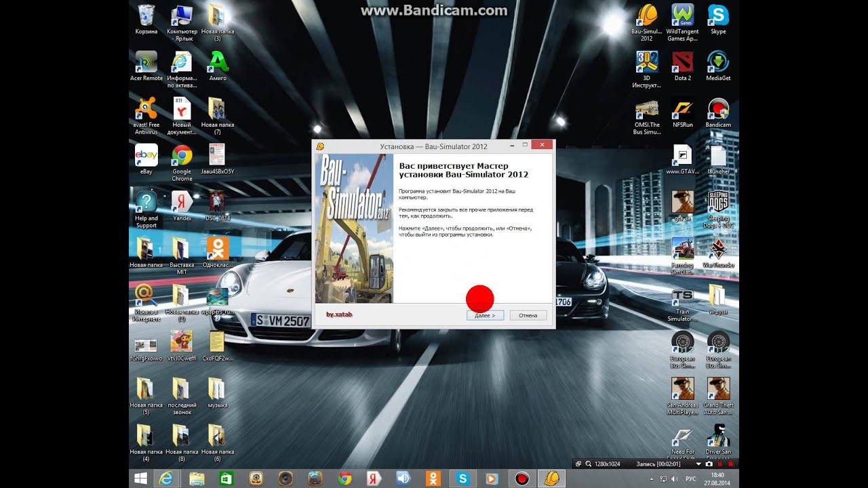868x488 pixels.
Task: Switch to Bandicam on the taskbar
Action: tap(521, 479)
